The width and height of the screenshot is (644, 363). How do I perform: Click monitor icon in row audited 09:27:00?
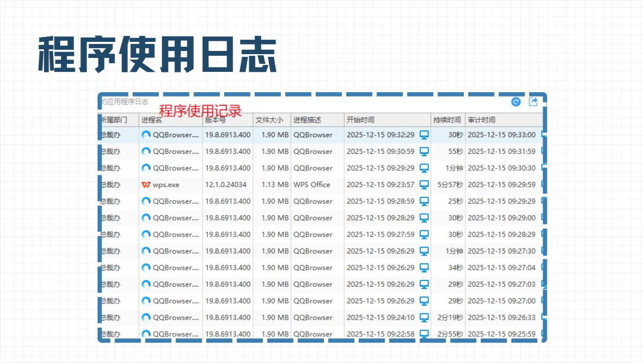click(x=424, y=301)
